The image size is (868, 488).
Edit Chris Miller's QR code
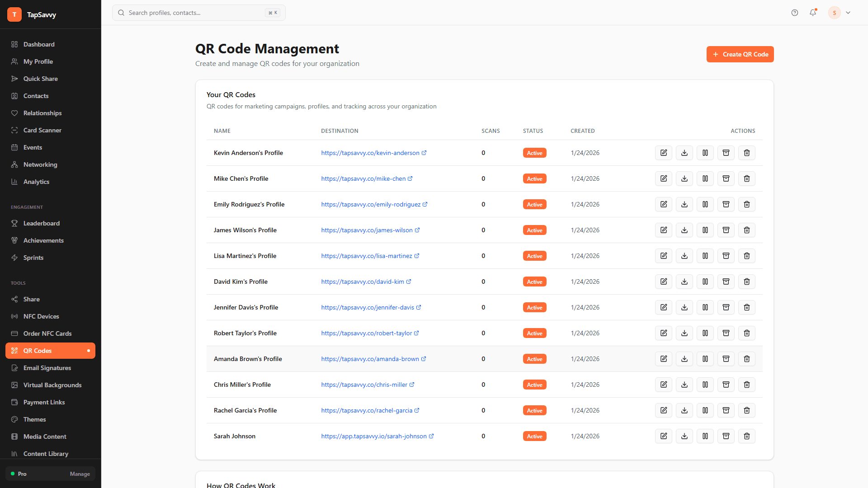coord(663,385)
